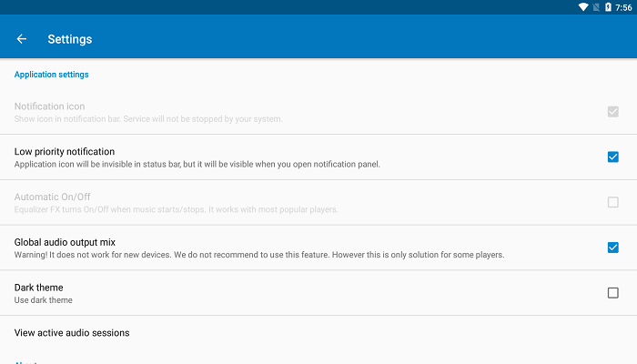
Task: Tap the Low priority notification row
Action: point(273,157)
